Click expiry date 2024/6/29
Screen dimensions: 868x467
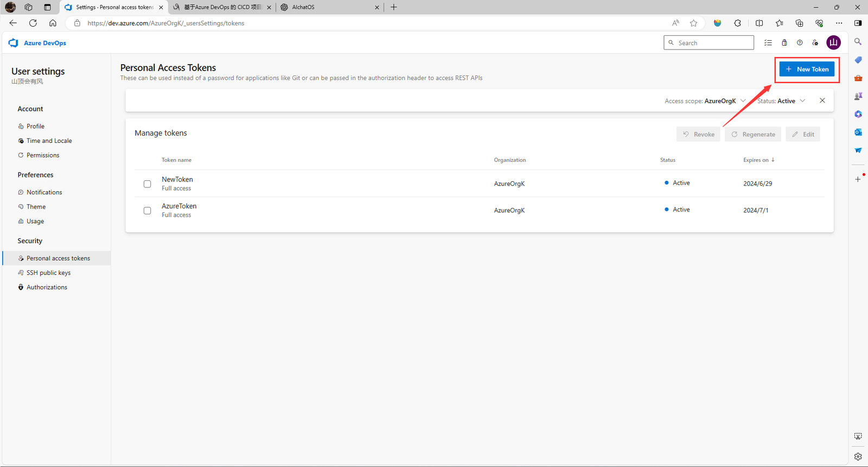pyautogui.click(x=758, y=184)
